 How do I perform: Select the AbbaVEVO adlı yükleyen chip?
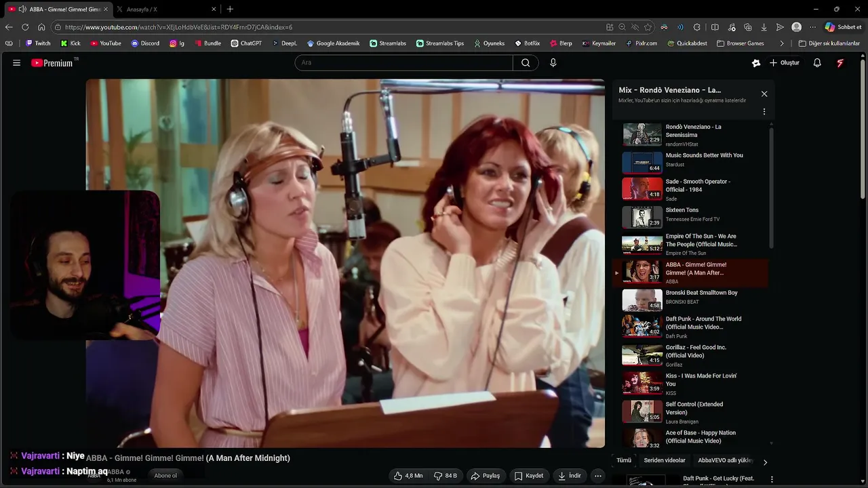click(x=725, y=460)
